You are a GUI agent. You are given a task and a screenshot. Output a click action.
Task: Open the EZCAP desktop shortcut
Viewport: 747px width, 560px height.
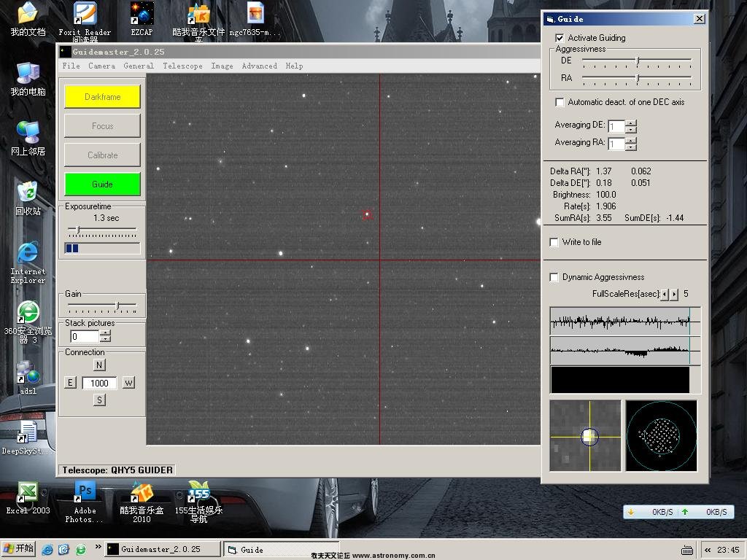[x=142, y=15]
